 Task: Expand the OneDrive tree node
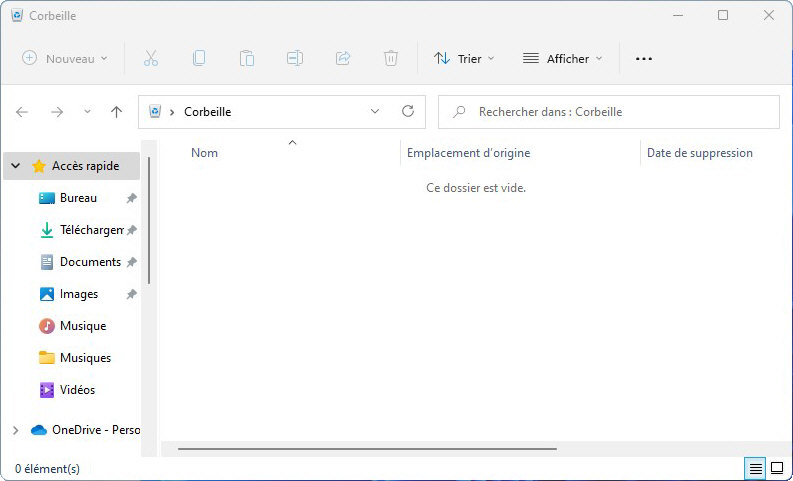coord(15,430)
